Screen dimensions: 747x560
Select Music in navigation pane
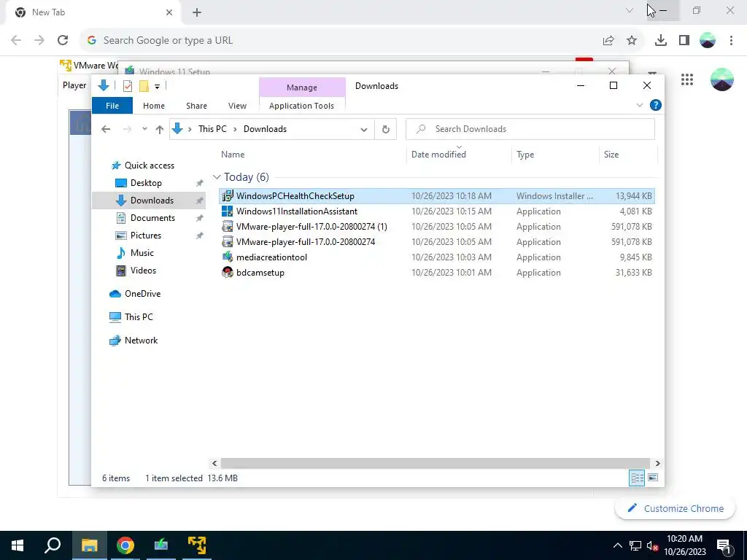click(x=142, y=253)
